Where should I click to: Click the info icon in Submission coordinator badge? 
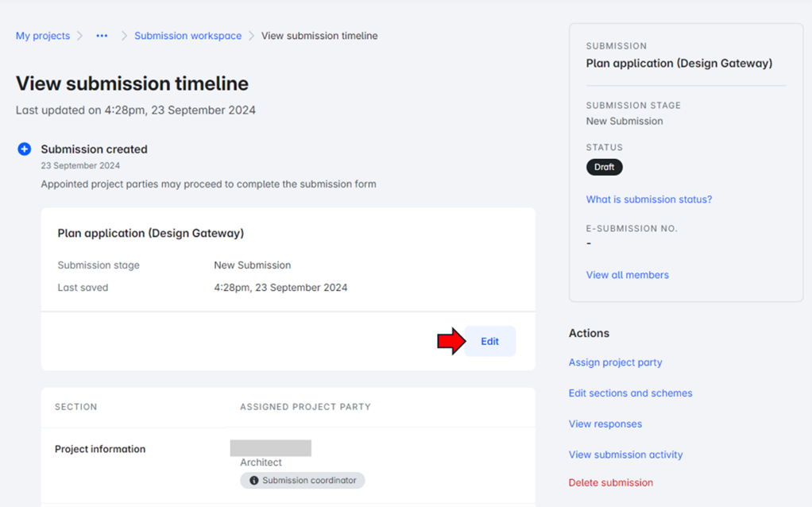tap(253, 481)
